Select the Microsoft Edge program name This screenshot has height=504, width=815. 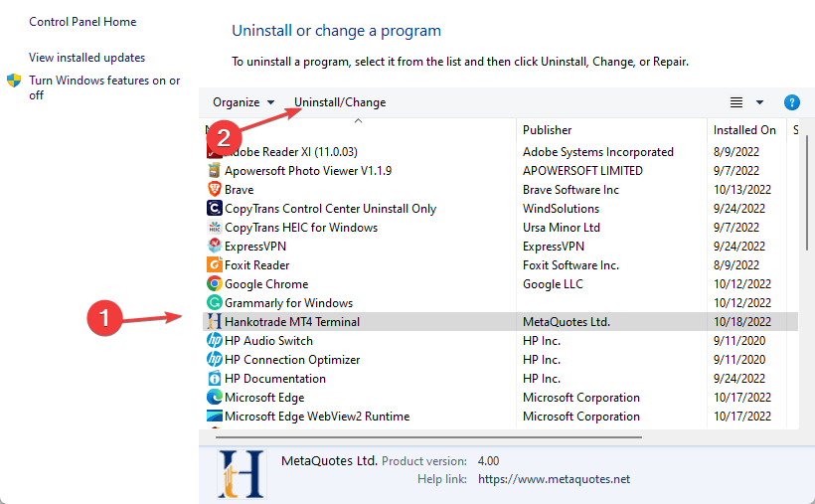(264, 398)
